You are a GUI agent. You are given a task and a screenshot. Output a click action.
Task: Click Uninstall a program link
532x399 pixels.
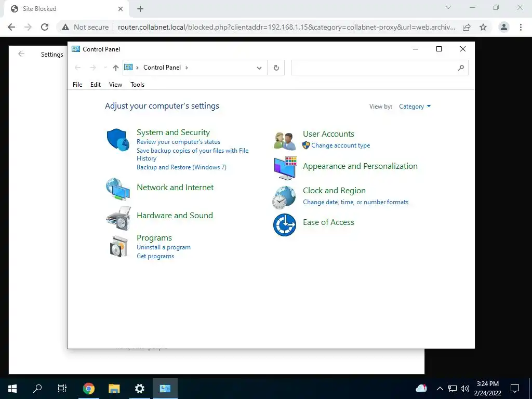click(x=164, y=247)
